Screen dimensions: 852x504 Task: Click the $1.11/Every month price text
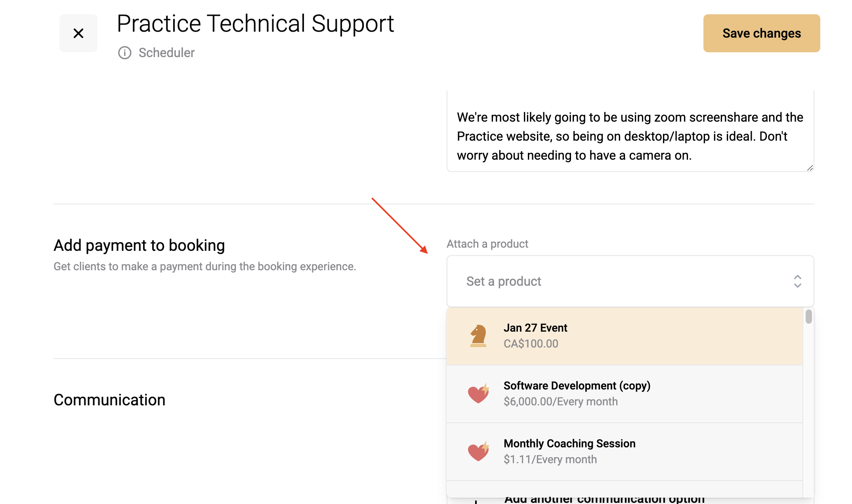[550, 459]
